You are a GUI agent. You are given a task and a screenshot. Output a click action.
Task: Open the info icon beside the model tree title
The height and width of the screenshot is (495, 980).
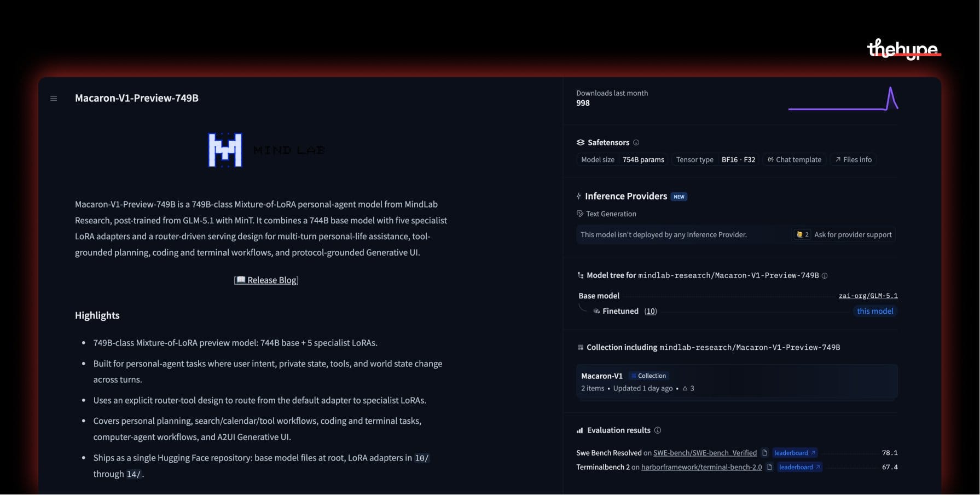click(x=825, y=275)
